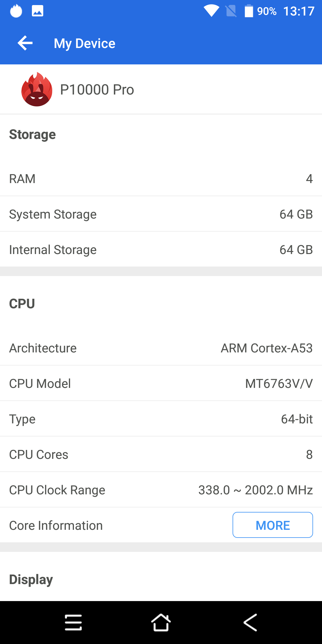Tap the P10000 Pro device name
Viewport: 322px width, 644px height.
(x=97, y=90)
